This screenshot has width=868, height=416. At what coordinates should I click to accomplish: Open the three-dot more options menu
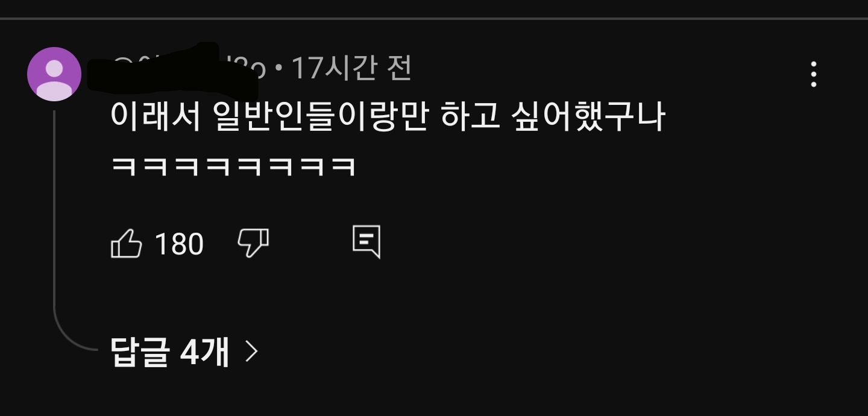814,74
